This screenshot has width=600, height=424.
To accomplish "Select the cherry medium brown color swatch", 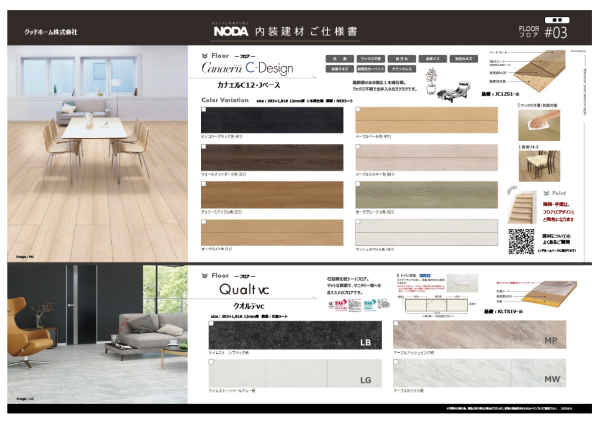I will point(272,195).
